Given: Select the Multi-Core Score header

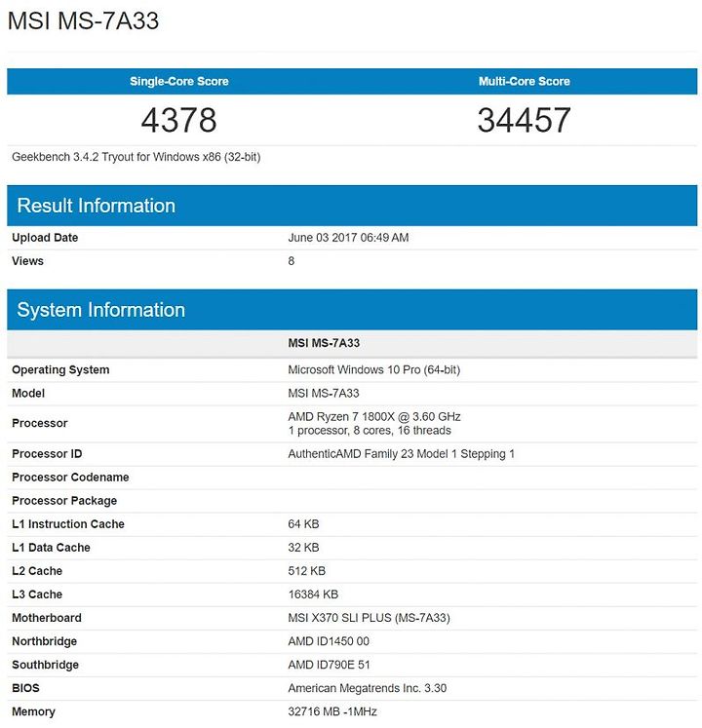Looking at the screenshot, I should [x=524, y=81].
